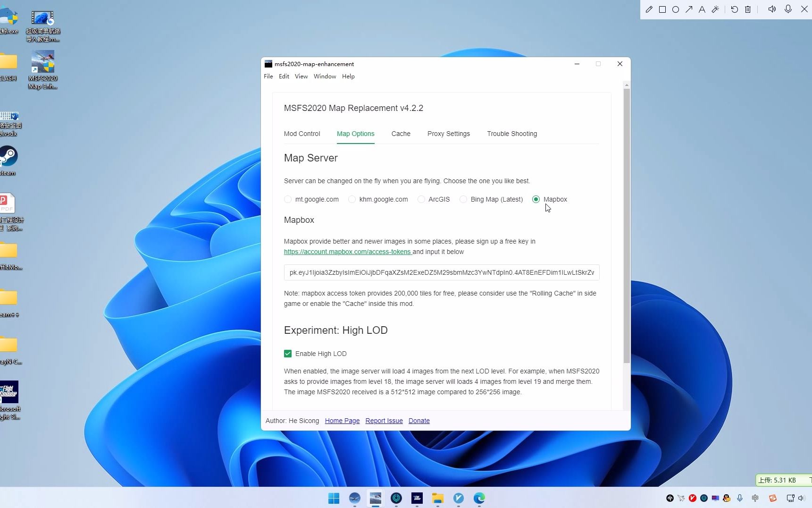The height and width of the screenshot is (508, 812).
Task: Open the Windows Start menu
Action: click(x=334, y=498)
